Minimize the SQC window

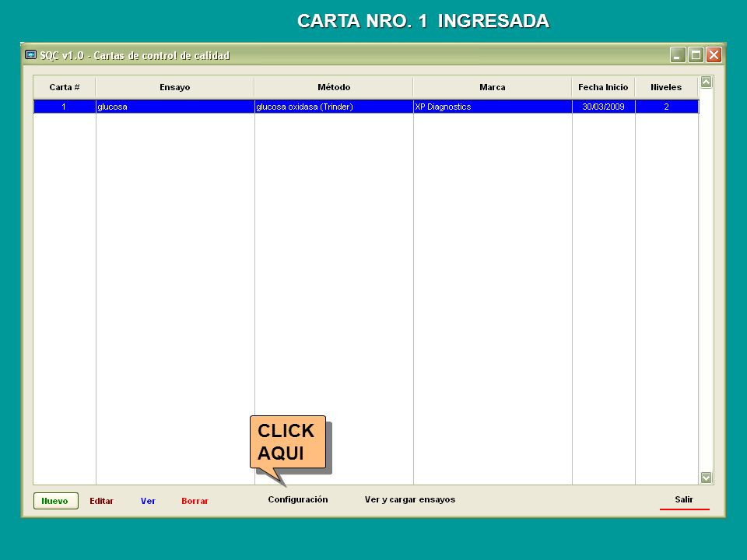point(678,54)
